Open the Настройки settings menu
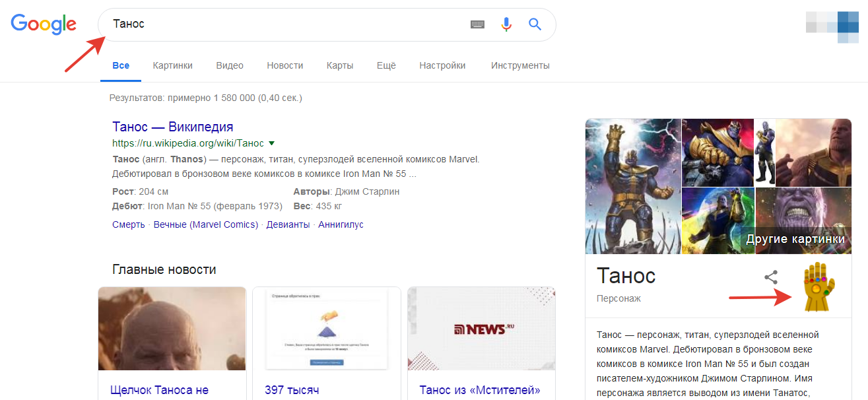This screenshot has height=400, width=868. 442,65
